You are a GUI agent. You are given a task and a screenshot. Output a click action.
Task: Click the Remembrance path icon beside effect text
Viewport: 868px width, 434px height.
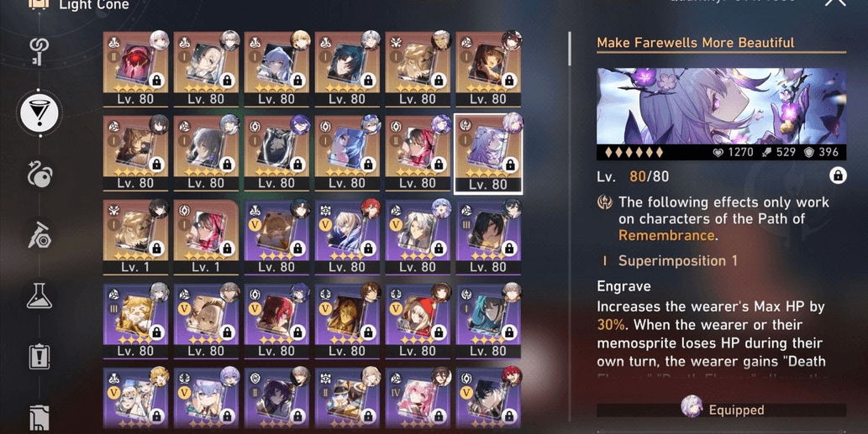[x=604, y=202]
